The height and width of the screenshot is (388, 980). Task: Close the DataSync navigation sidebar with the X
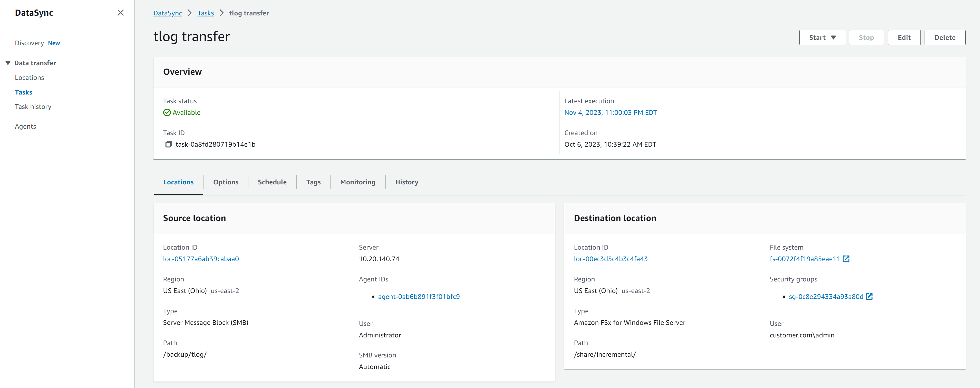tap(120, 13)
